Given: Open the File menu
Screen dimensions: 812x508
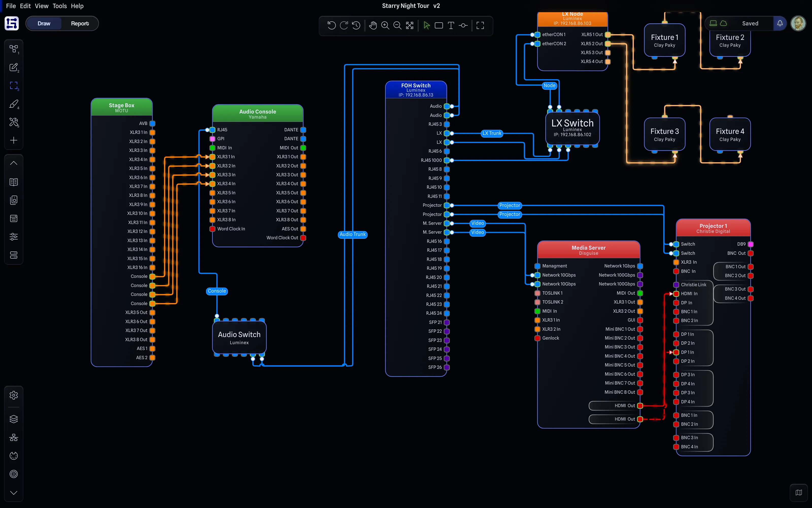Looking at the screenshot, I should (x=11, y=6).
